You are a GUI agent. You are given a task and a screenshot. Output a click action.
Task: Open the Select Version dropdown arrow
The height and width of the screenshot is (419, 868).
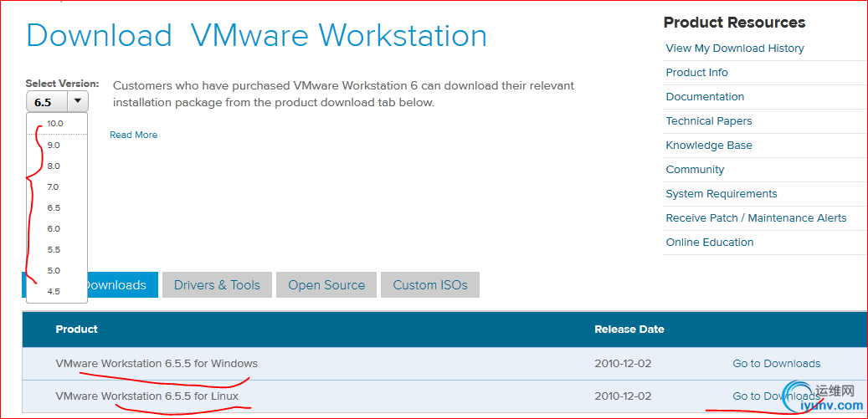[x=78, y=102]
